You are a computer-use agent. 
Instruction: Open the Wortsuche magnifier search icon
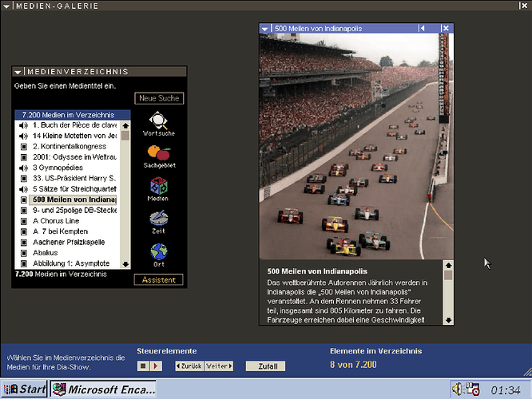pos(158,120)
